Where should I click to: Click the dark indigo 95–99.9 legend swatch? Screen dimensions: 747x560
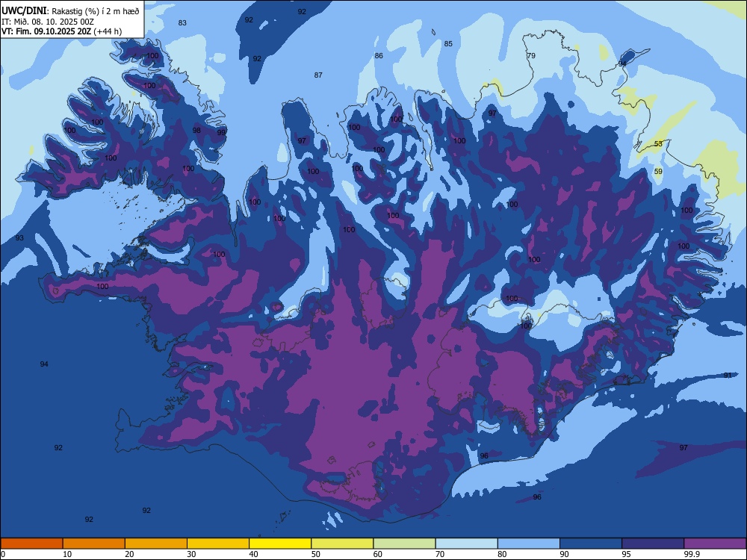click(653, 544)
